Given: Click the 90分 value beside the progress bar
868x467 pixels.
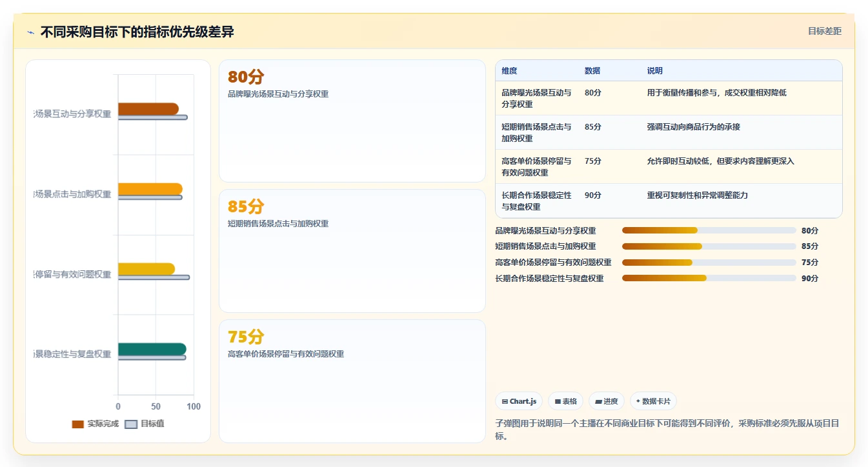Looking at the screenshot, I should click(810, 278).
